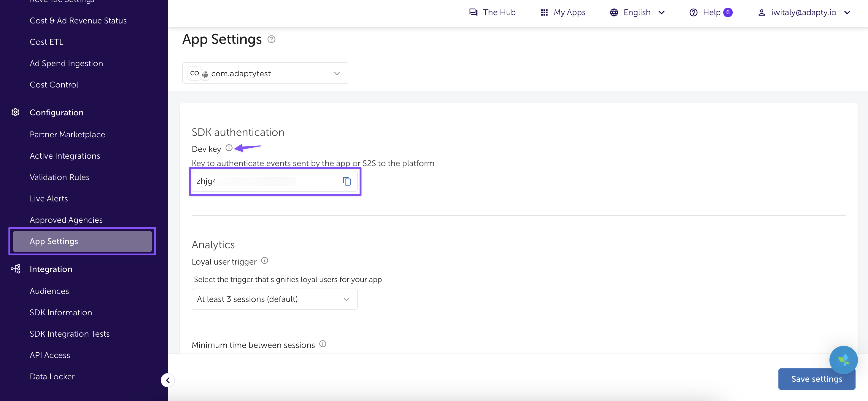Collapse the sidebar with the arrow button
This screenshot has width=868, height=401.
pos(168,381)
